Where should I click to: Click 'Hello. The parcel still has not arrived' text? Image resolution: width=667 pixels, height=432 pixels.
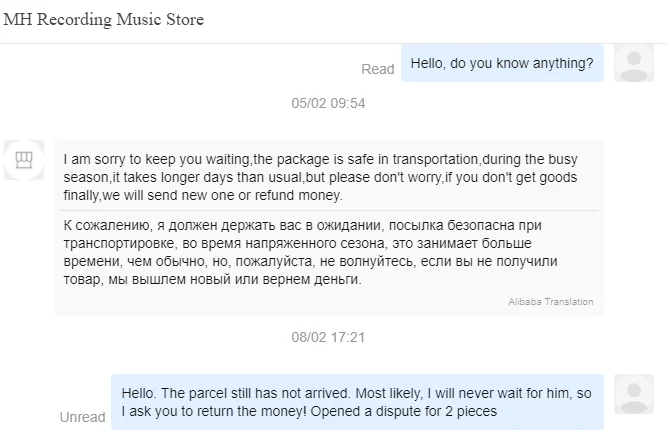point(252,392)
